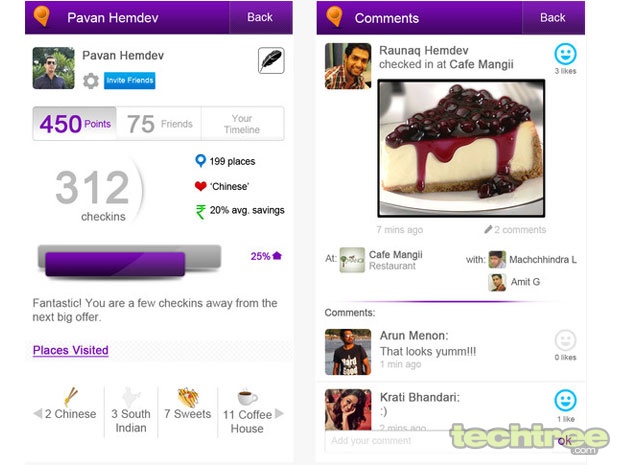
Task: Open the Your Timeline tab
Action: [242, 124]
